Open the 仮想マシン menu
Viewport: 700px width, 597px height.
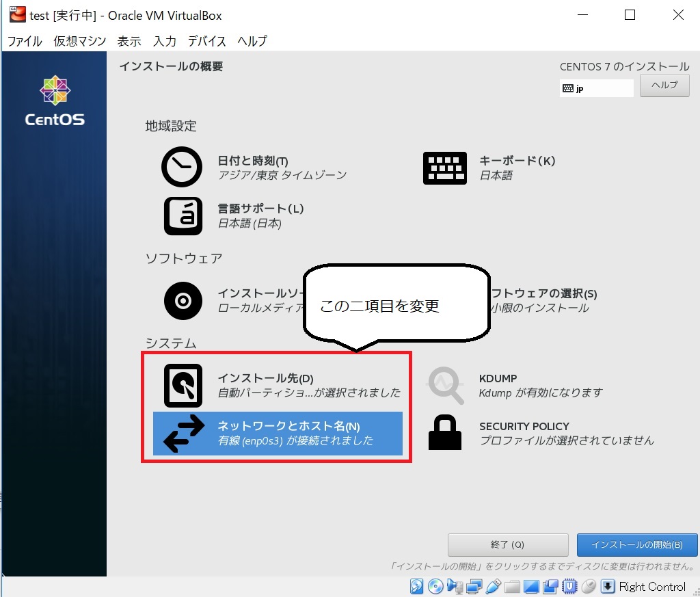(x=80, y=41)
